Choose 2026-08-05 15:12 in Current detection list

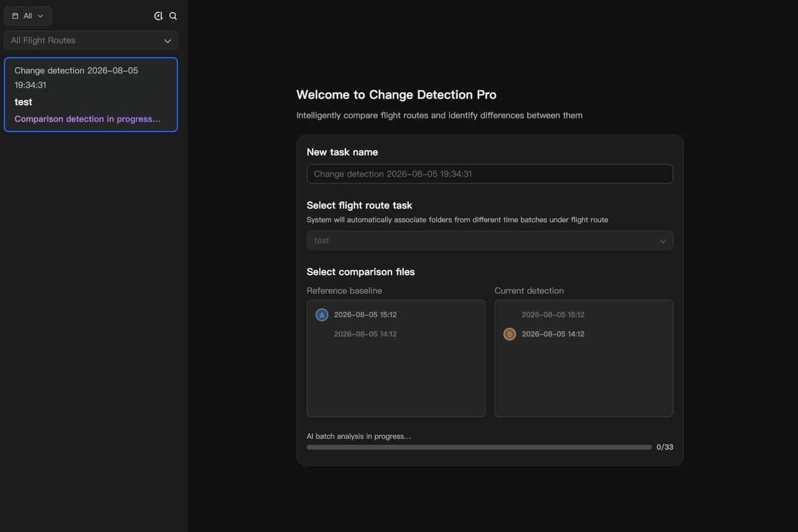pos(553,315)
